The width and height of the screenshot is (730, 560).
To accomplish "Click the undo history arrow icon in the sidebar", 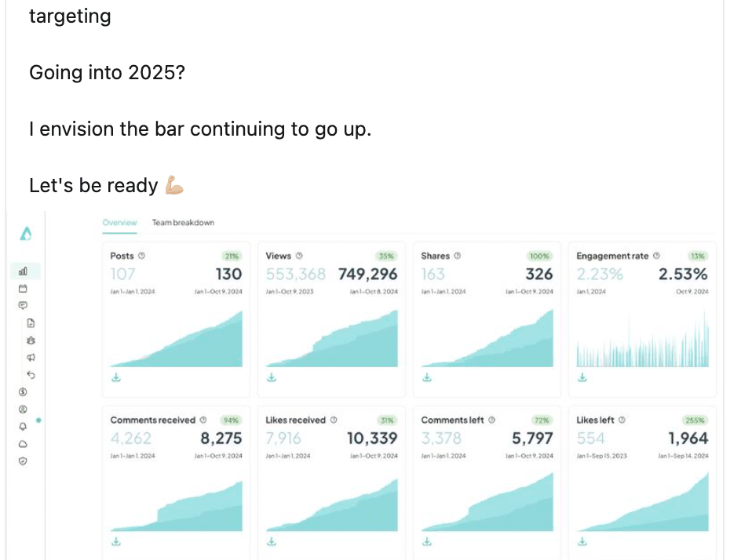I will [x=32, y=375].
